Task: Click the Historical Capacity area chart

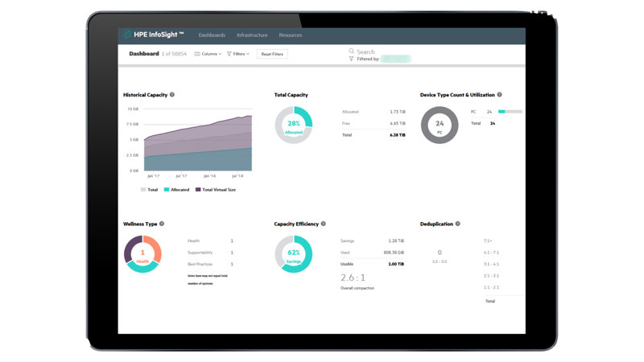Action: tap(198, 143)
